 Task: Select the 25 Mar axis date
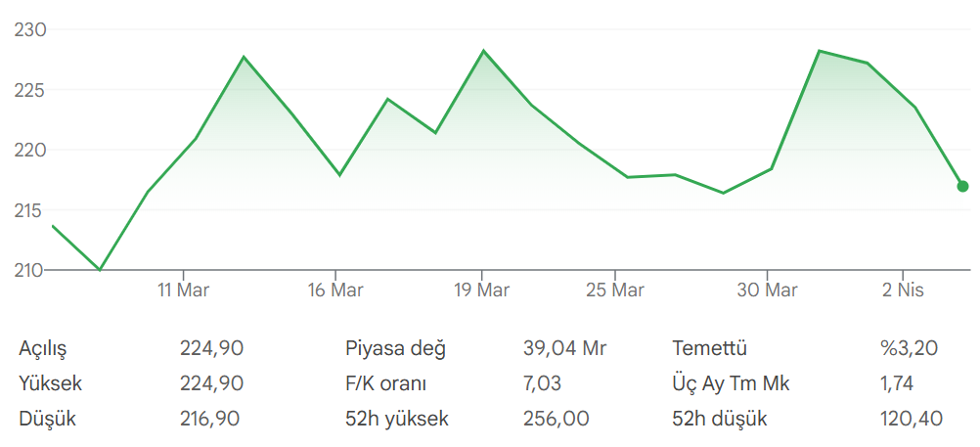point(614,290)
